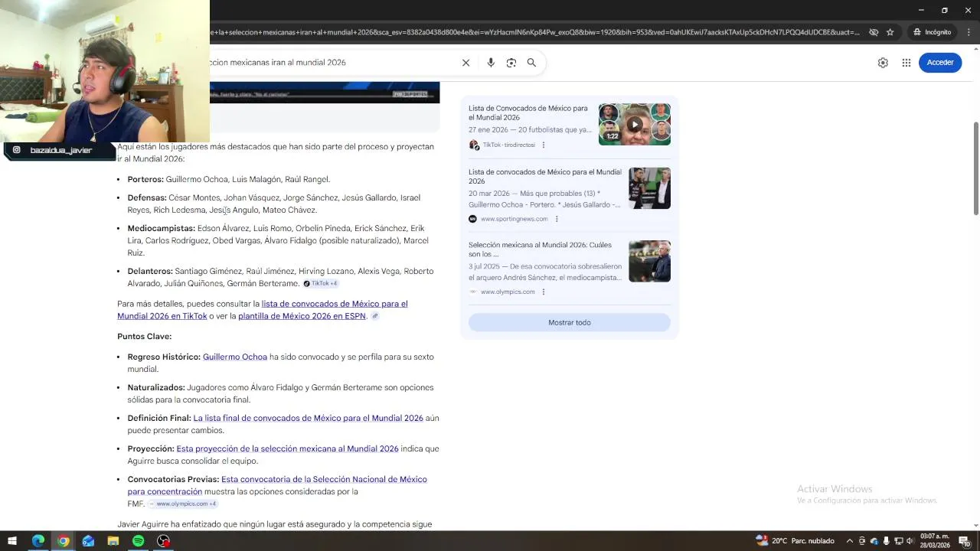Click the magnifier search button
This screenshot has width=980, height=551.
(531, 63)
